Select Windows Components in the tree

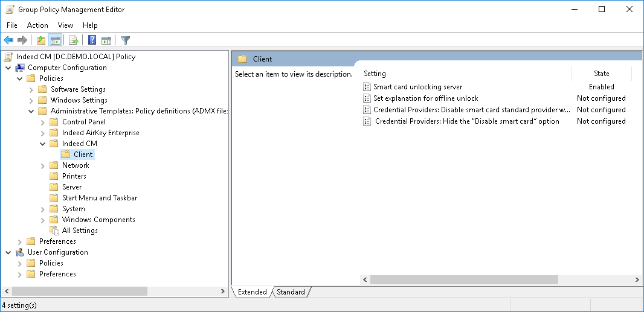click(98, 220)
